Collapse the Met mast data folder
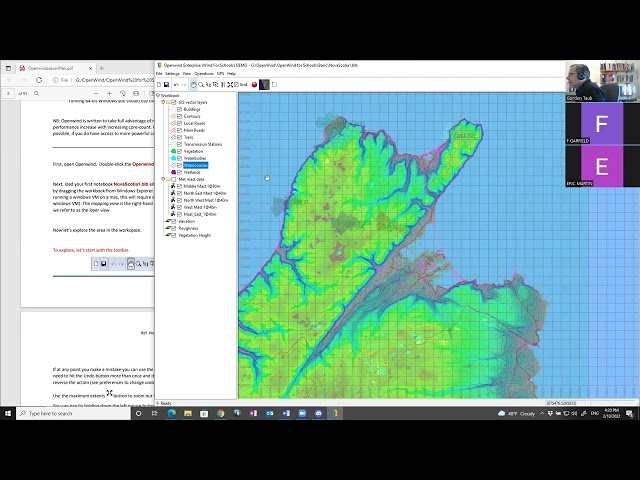Viewport: 640px width, 480px height. click(x=163, y=179)
